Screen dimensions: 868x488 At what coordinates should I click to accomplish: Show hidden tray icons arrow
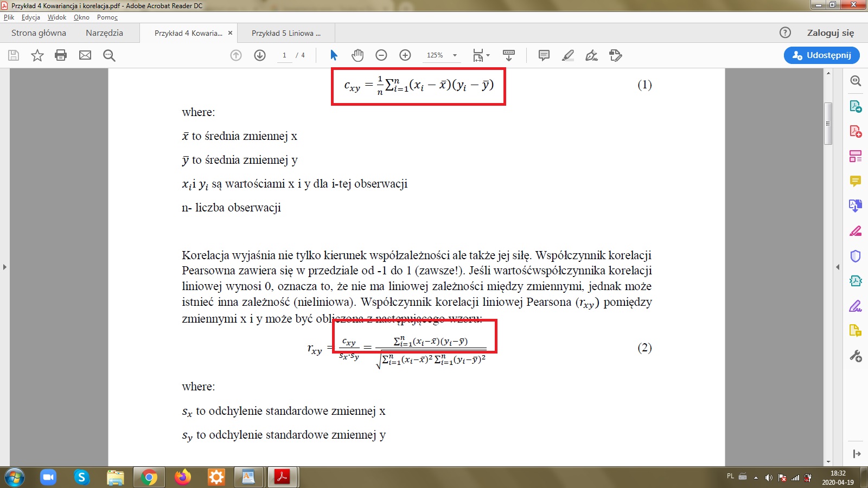pyautogui.click(x=756, y=478)
